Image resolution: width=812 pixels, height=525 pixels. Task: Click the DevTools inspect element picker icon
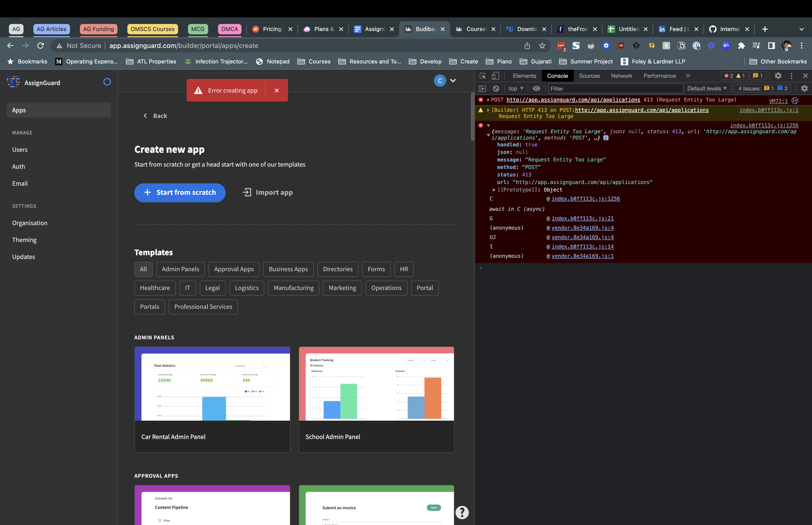[x=483, y=76]
